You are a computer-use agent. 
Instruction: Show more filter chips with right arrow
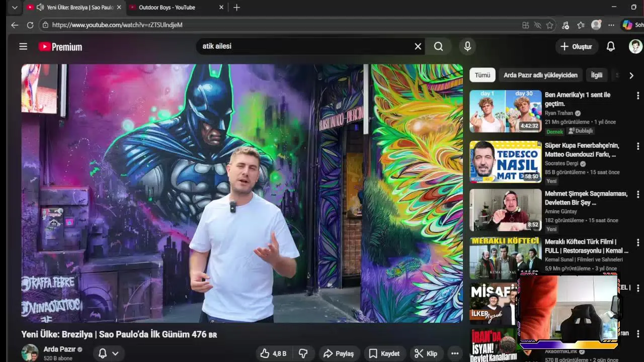(631, 75)
